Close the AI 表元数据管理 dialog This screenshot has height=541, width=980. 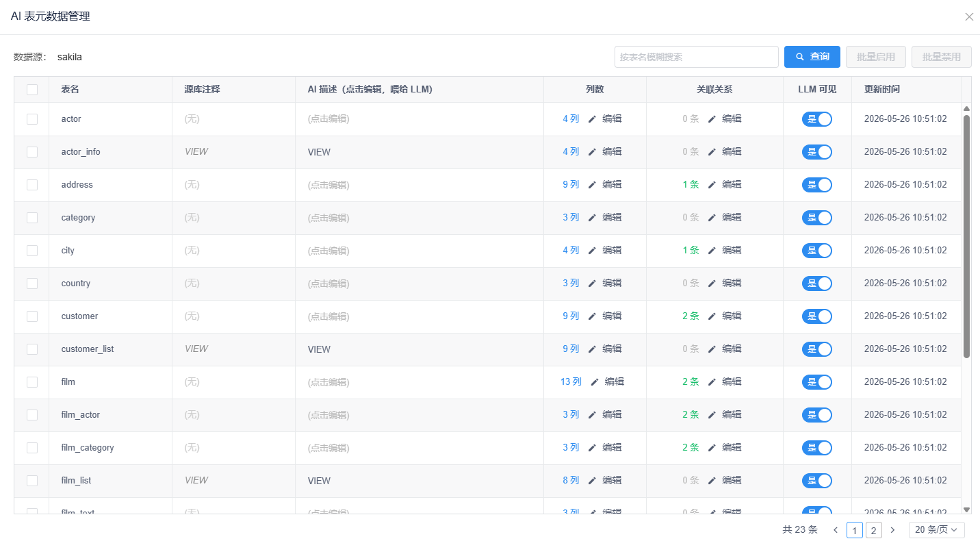969,17
